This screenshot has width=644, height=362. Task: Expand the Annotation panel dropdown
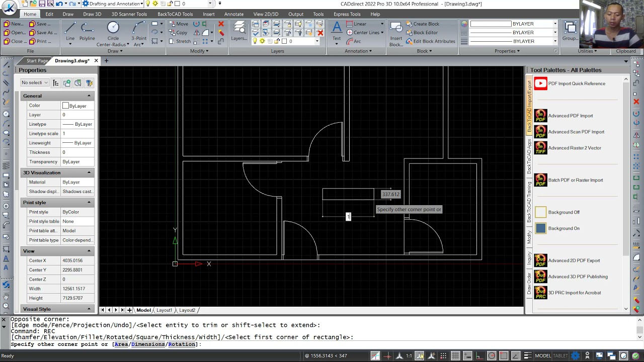coord(358,51)
